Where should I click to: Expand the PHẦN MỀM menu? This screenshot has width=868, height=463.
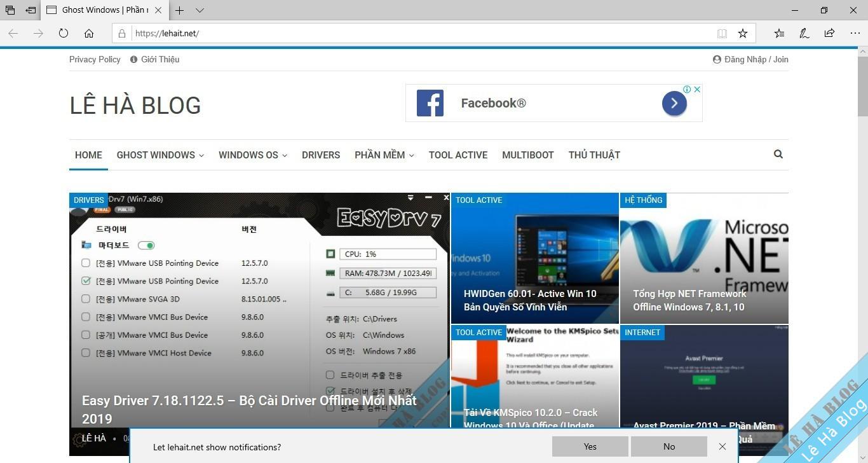[384, 155]
